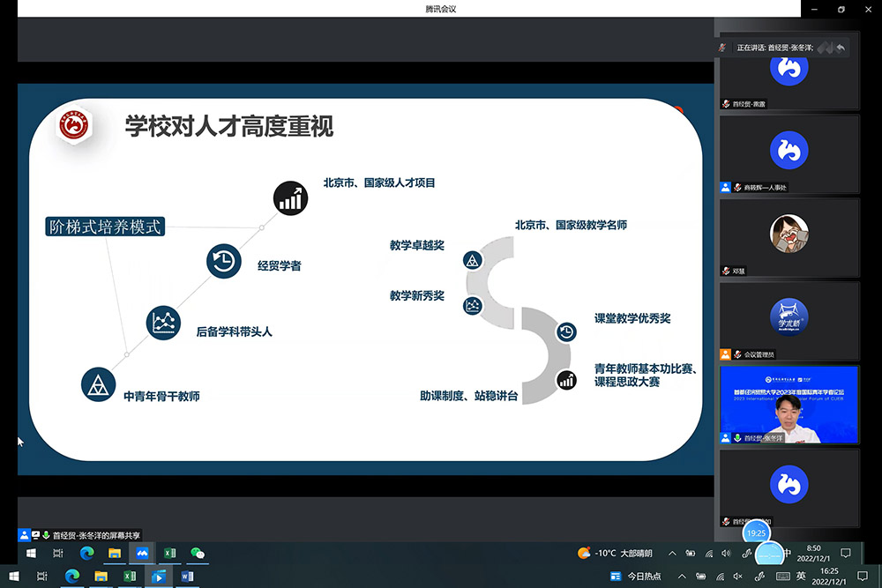Click the text 课堂教学优秀奖 on the slide
The image size is (882, 588).
632,319
